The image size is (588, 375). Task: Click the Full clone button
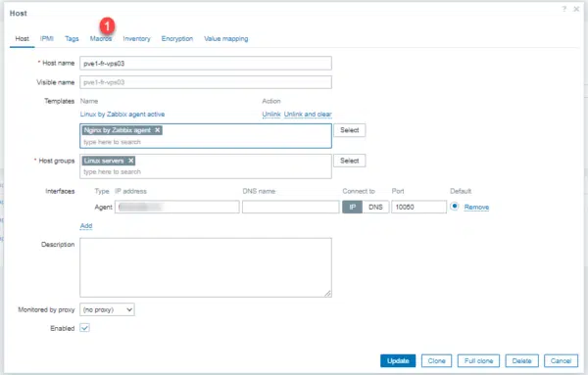tap(478, 360)
